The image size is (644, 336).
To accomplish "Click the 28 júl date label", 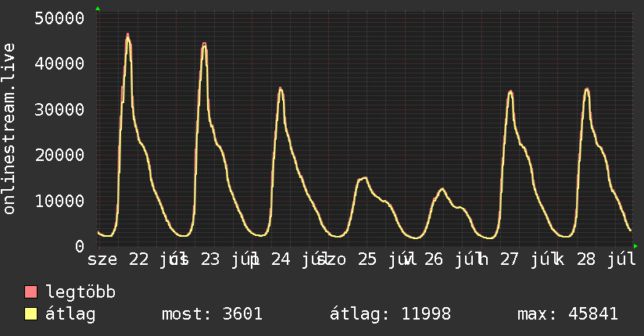I will pyautogui.click(x=606, y=259).
